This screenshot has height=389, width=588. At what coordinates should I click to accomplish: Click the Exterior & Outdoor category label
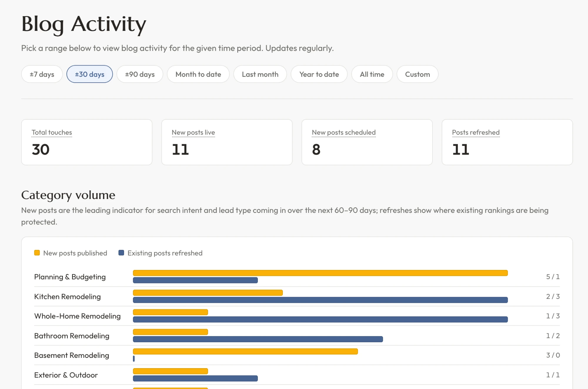66,375
